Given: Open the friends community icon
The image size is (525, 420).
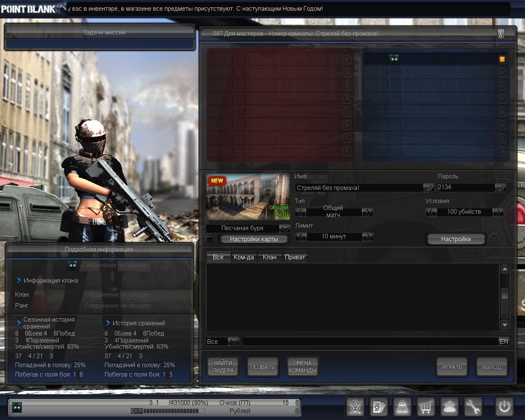Looking at the screenshot, I should tap(450, 407).
